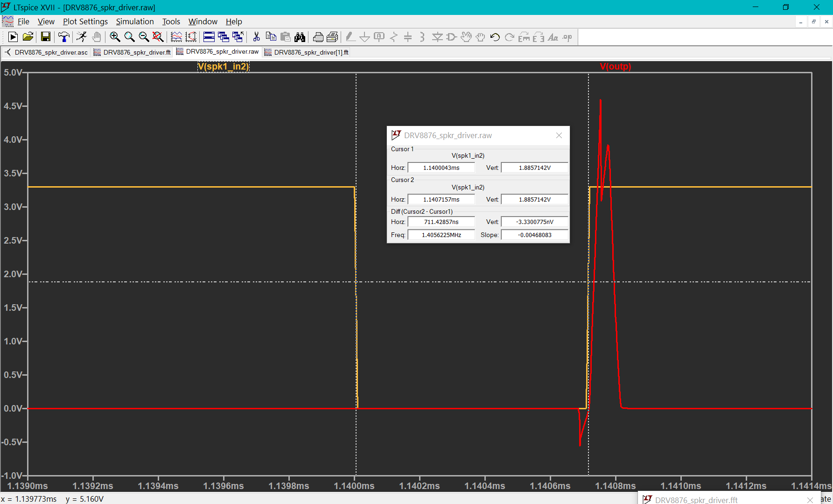
Task: Click the binoculars find icon
Action: (300, 37)
